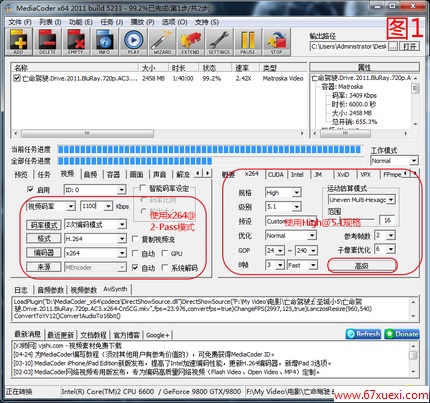Viewport: 430px width, 403px height.
Task: Click the PAUSE toolbar icon
Action: coord(248,42)
